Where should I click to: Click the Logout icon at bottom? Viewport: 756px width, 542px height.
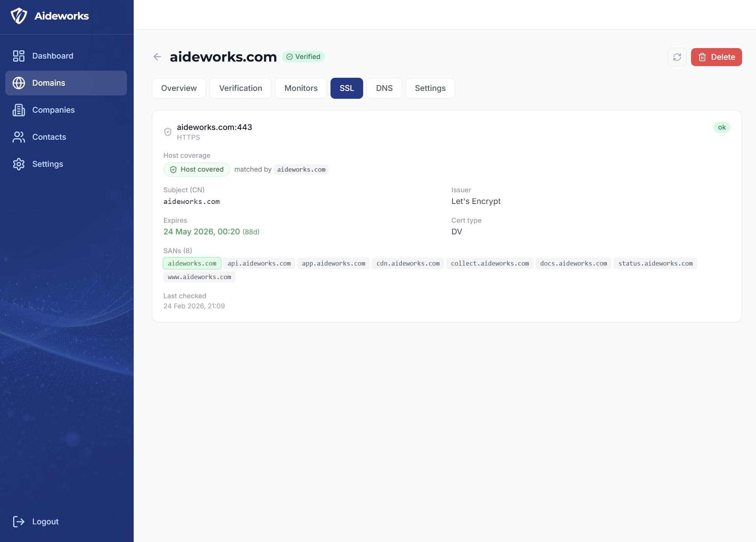[x=18, y=521]
